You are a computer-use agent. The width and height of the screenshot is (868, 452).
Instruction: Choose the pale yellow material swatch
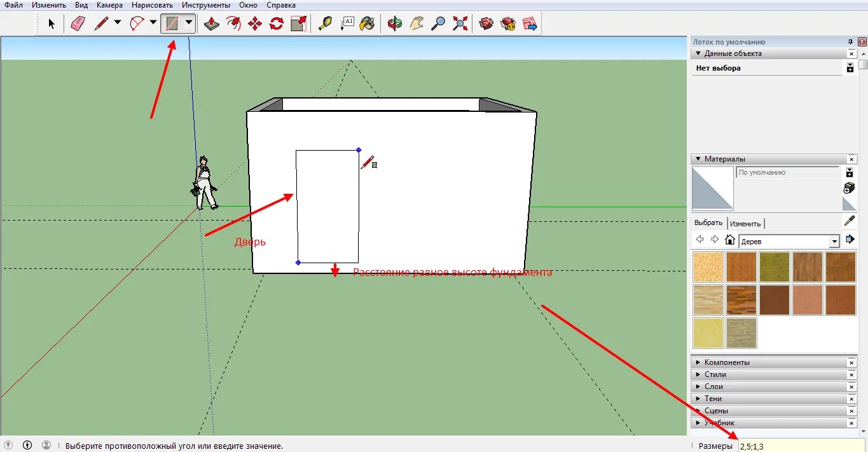[708, 333]
